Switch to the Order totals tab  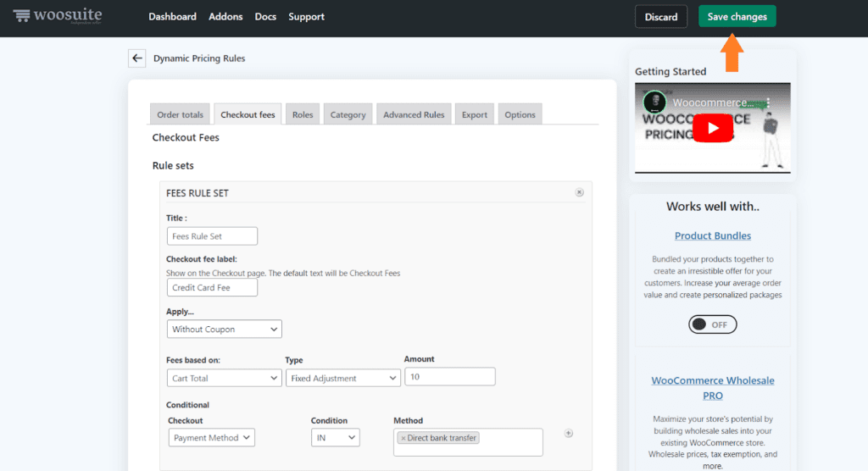tap(180, 114)
